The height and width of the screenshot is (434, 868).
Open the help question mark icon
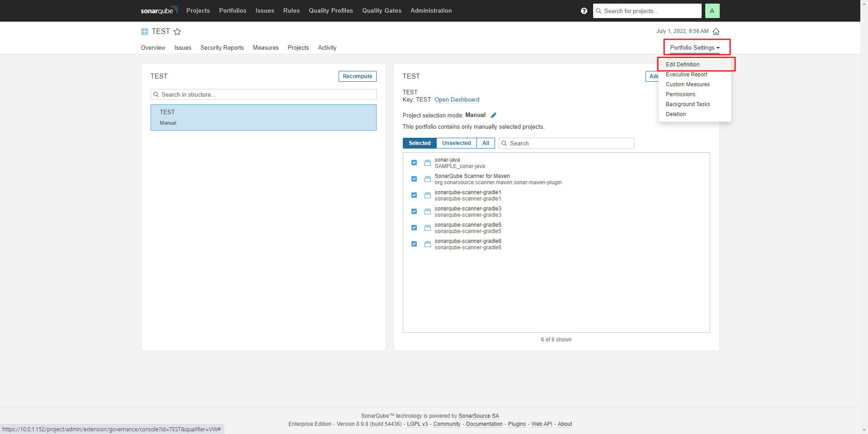tap(584, 11)
